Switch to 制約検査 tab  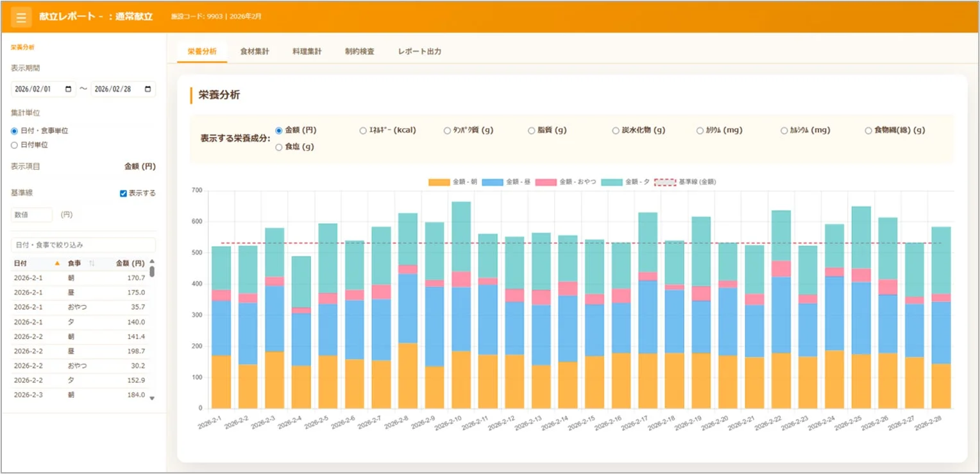point(359,51)
